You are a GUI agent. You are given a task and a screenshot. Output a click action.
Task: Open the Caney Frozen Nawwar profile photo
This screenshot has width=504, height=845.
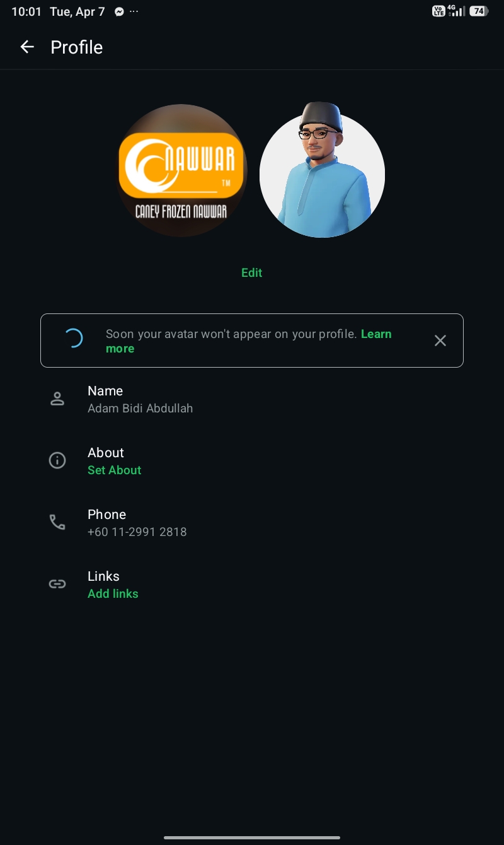(181, 171)
